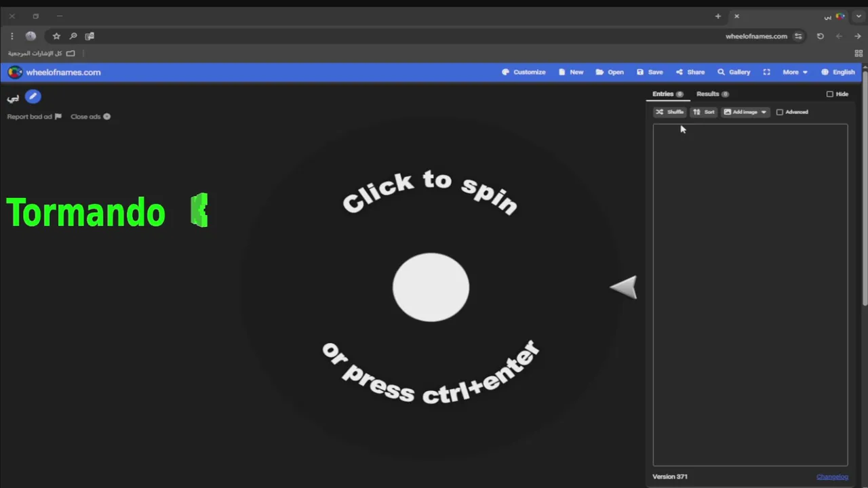The width and height of the screenshot is (868, 488).
Task: Open the Add image dropdown
Action: coord(745,112)
